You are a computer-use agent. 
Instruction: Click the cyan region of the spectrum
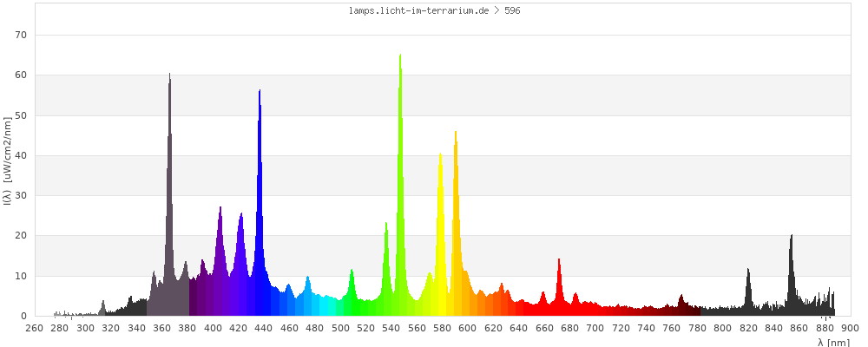(x=327, y=305)
